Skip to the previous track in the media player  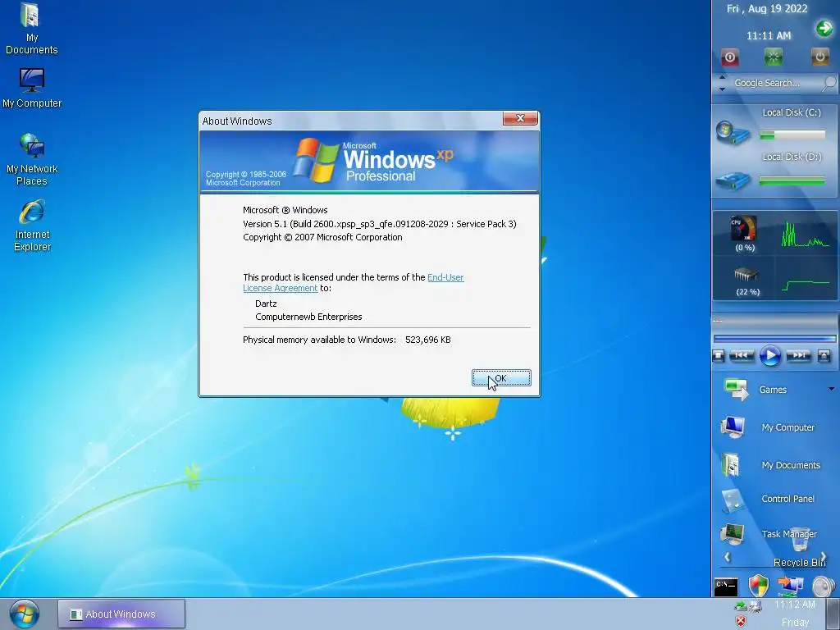pos(742,355)
